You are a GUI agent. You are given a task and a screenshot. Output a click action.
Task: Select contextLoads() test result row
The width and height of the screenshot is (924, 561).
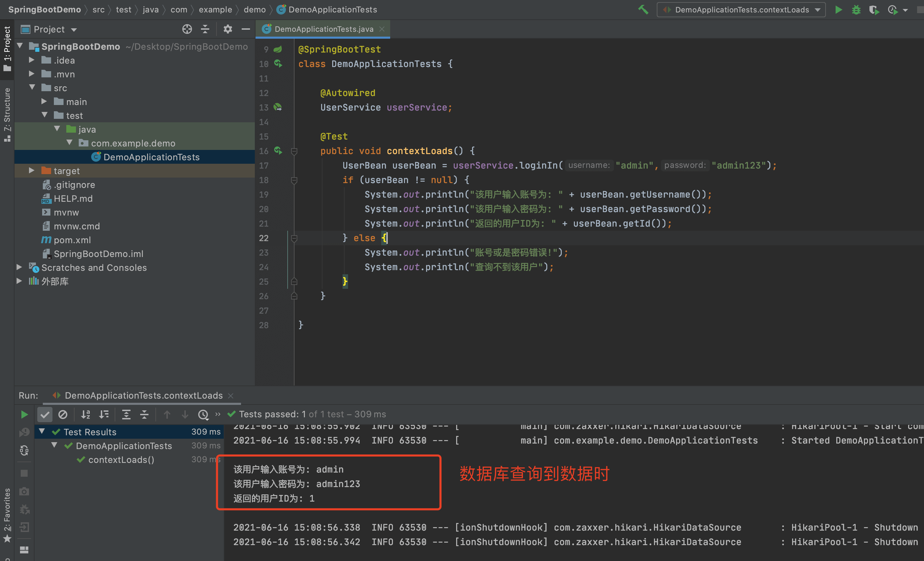coord(129,460)
